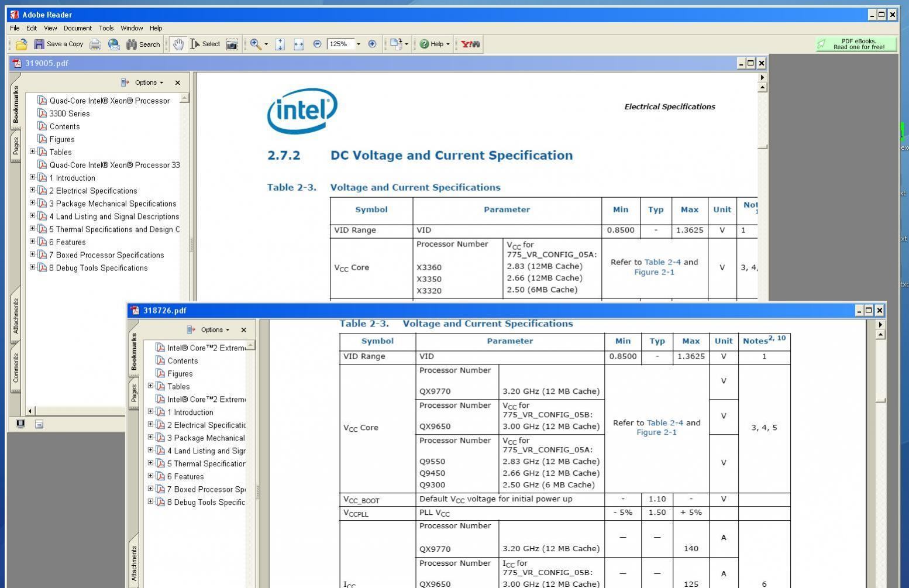Expand 3 Package Mechanical Specifications in 319005.pdf
Image resolution: width=909 pixels, height=588 pixels.
pyautogui.click(x=32, y=203)
